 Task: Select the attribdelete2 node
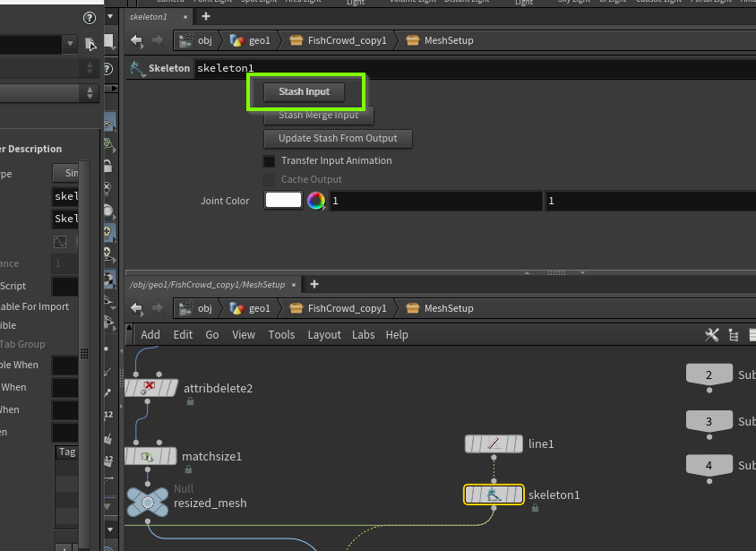(151, 388)
